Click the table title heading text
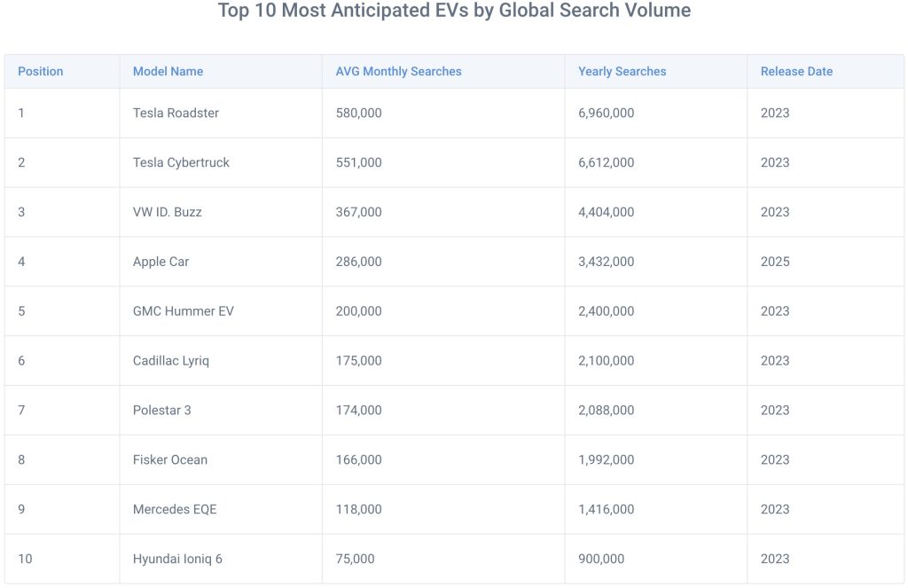Viewport: 908px width, 588px height. 454,11
